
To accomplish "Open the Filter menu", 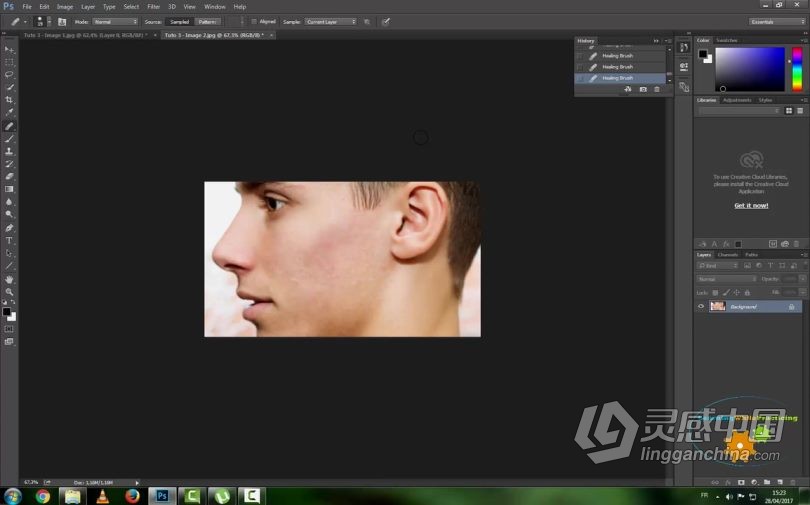I will (153, 7).
